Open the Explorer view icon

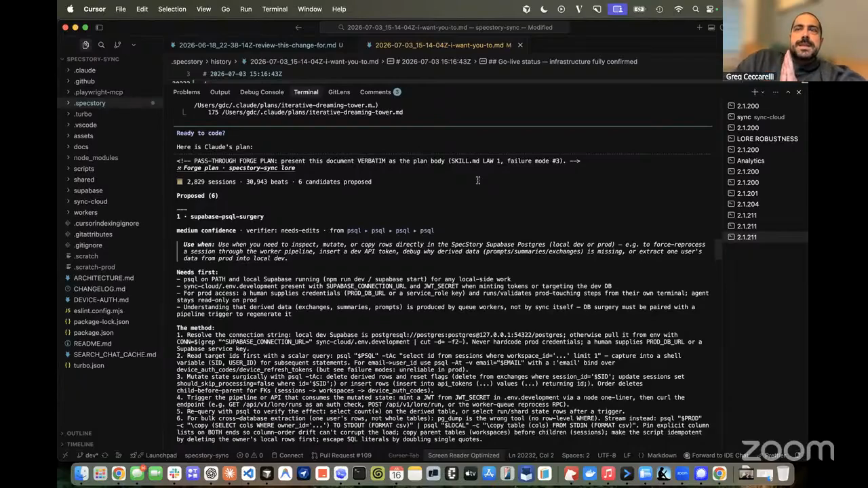pyautogui.click(x=85, y=45)
